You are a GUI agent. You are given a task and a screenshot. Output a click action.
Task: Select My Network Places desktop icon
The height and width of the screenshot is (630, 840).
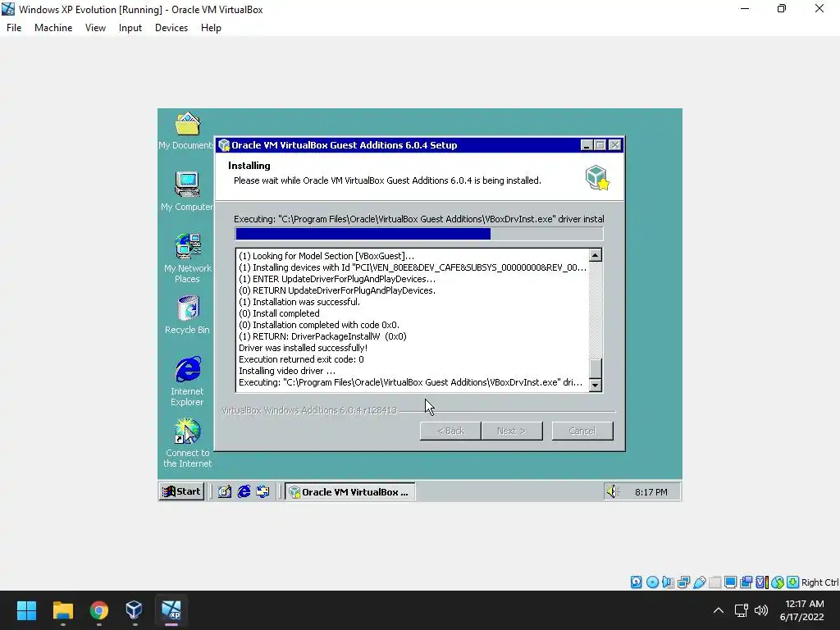(x=187, y=258)
